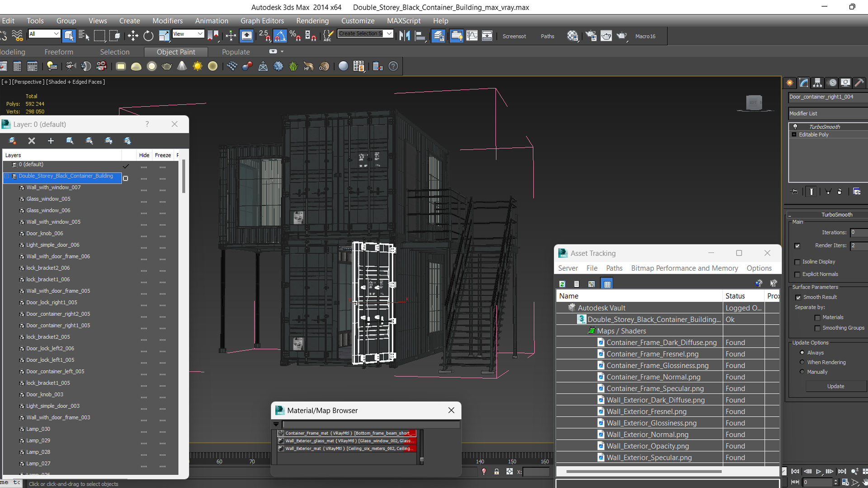Toggle Smooth Result checkbox

coord(798,297)
